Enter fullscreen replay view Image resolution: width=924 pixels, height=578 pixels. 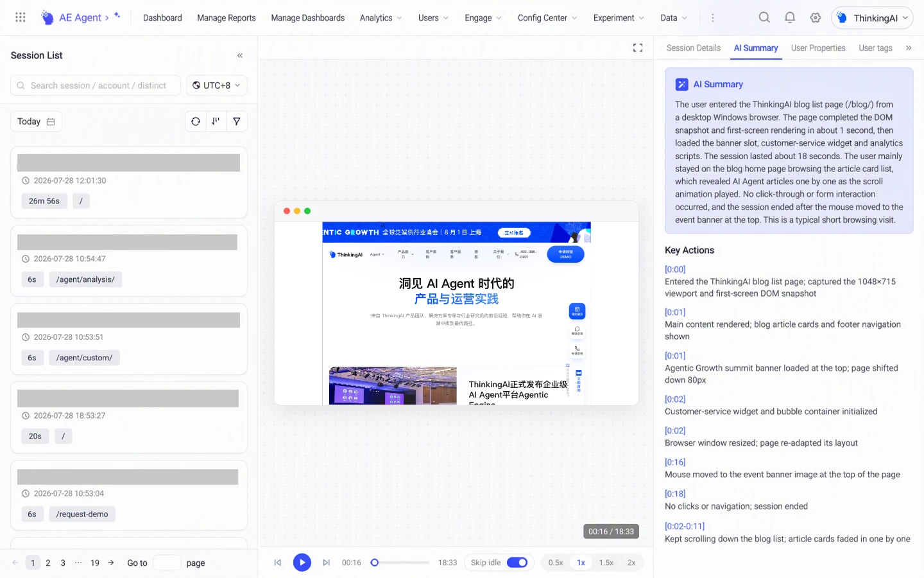pyautogui.click(x=638, y=48)
